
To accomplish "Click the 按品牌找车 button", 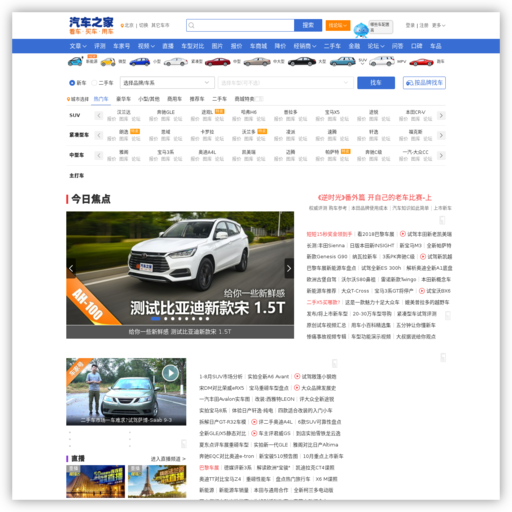I will click(x=424, y=83).
